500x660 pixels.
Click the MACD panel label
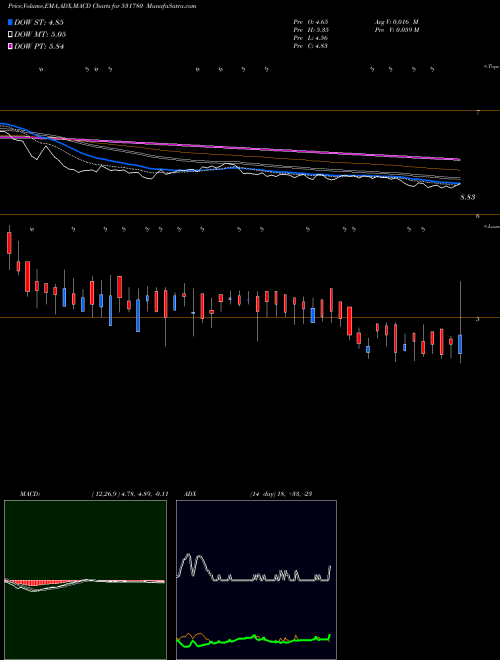[x=30, y=494]
